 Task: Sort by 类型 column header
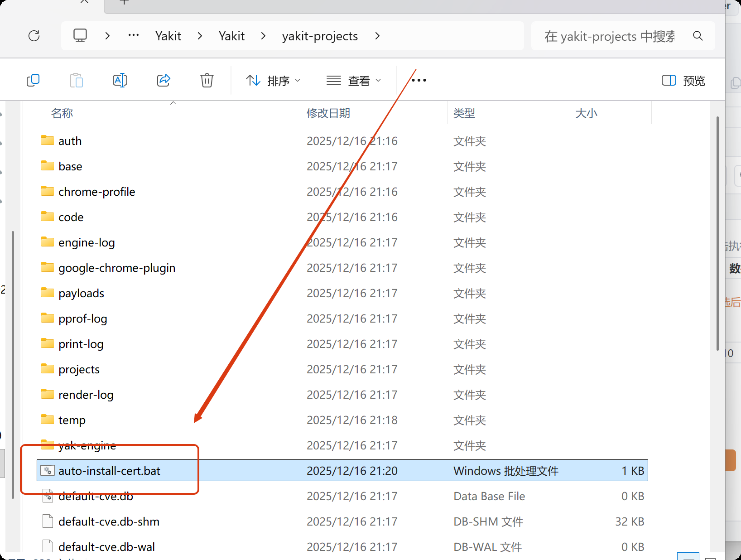464,113
